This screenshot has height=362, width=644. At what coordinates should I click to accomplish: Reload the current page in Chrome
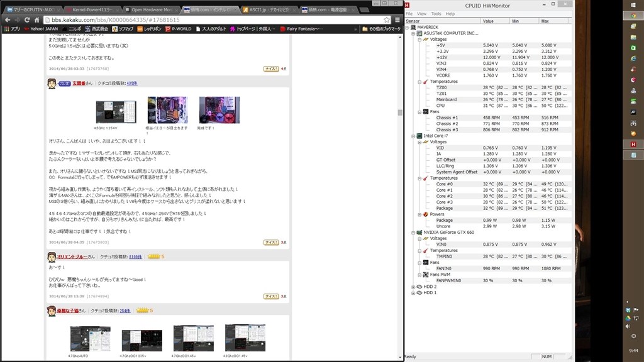pyautogui.click(x=26, y=19)
